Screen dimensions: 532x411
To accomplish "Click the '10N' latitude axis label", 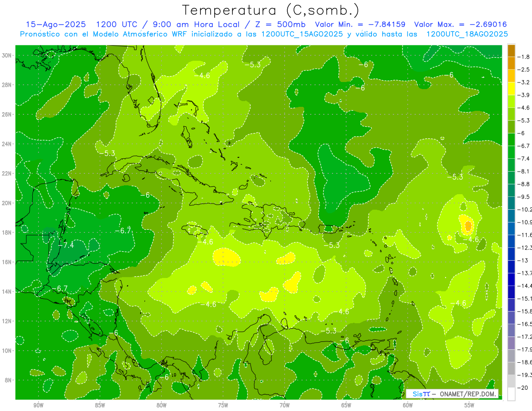I will tap(7, 351).
